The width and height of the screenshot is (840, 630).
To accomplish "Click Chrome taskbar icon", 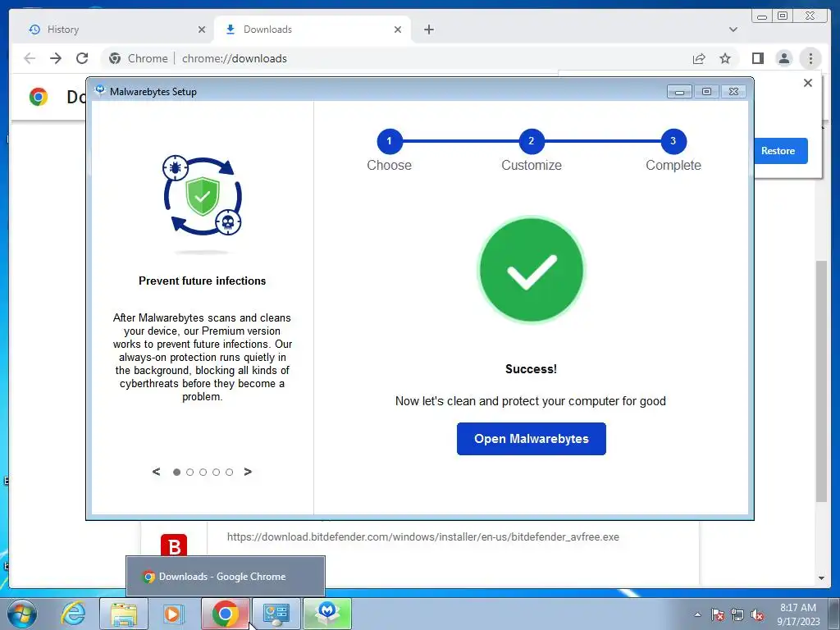I will (x=225, y=614).
